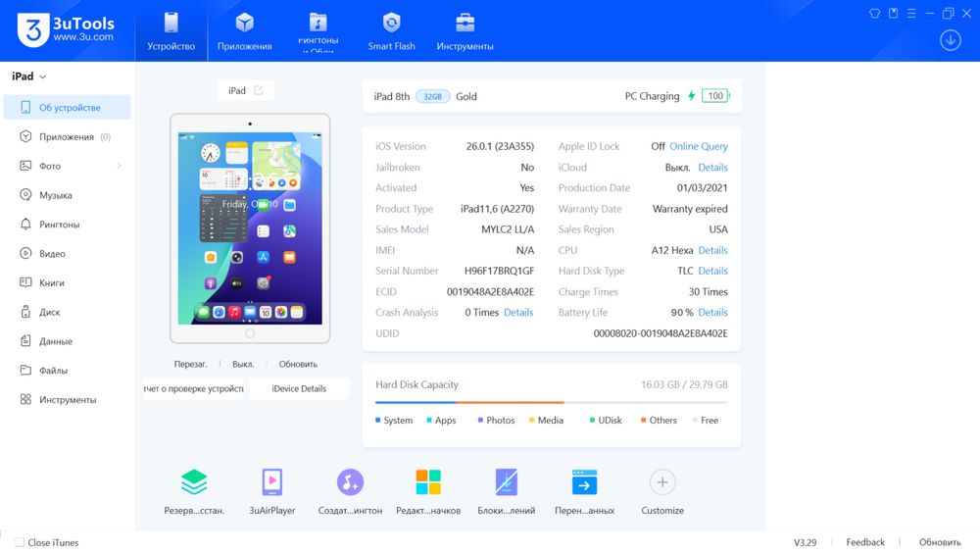Open the device verification report button
This screenshot has height=554, width=980.
pos(194,388)
